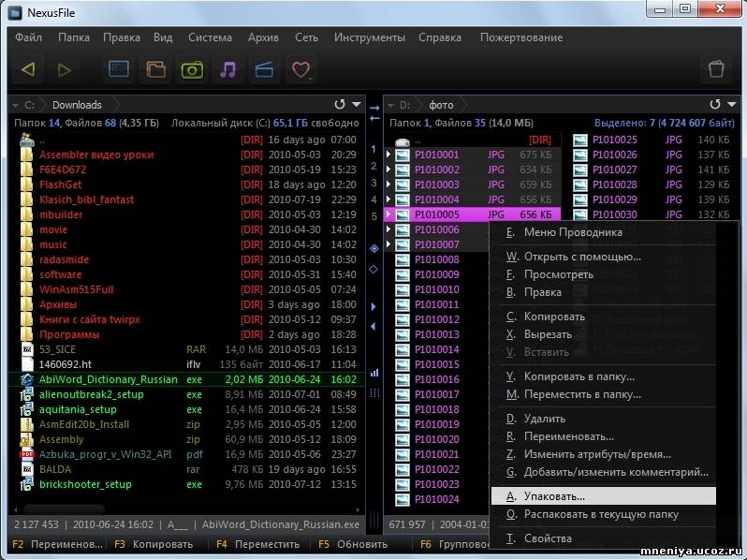Image resolution: width=747 pixels, height=560 pixels.
Task: Click the Forward navigation arrow in toolbar
Action: [64, 69]
